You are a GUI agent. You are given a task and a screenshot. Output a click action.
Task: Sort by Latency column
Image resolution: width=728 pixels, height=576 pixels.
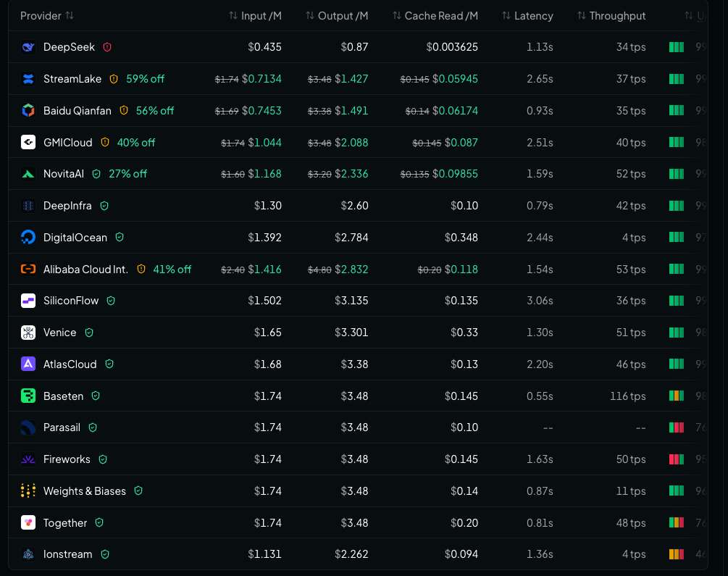pyautogui.click(x=527, y=16)
